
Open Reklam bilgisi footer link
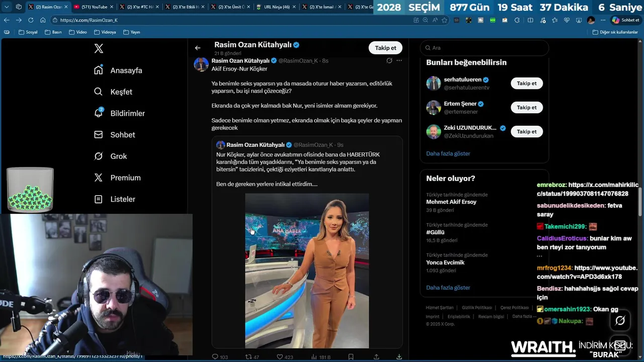point(491,317)
